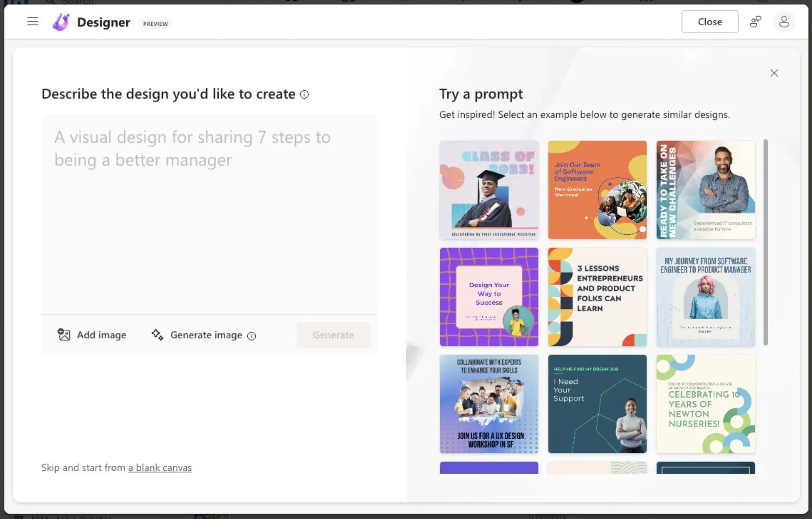Select Design Your Way to Success example
The image size is (812, 519).
[489, 297]
